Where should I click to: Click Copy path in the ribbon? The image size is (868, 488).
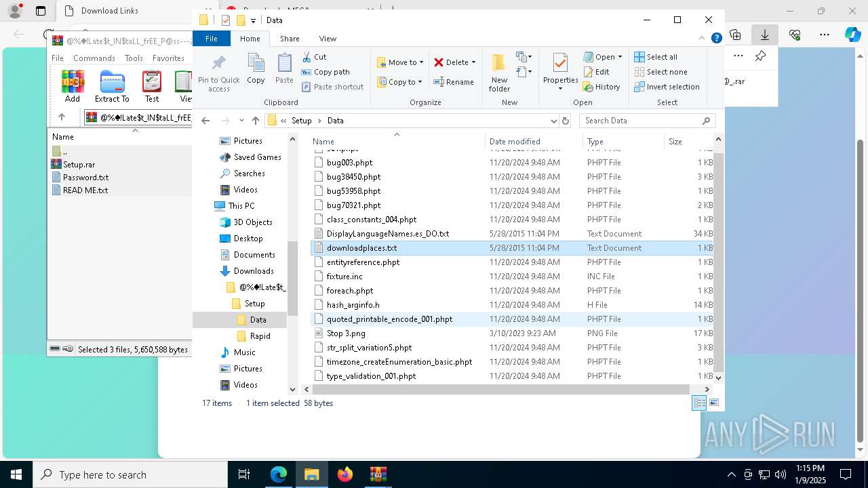(325, 72)
